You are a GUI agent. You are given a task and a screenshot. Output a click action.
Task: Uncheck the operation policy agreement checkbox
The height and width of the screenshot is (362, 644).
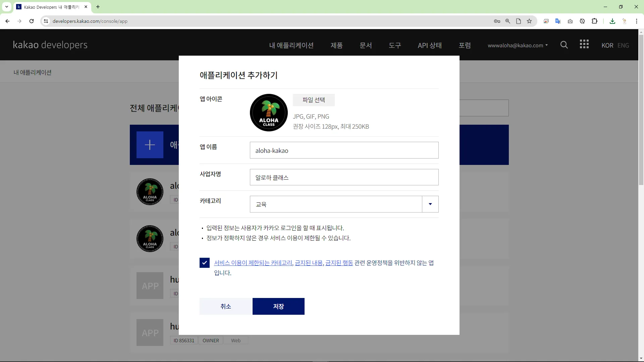coord(204,263)
